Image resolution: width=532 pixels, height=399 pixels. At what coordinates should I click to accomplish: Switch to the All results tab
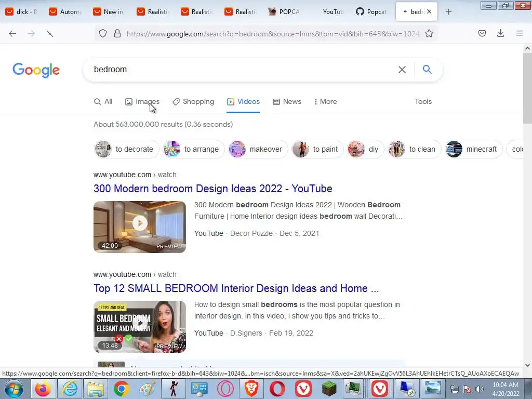(x=103, y=101)
